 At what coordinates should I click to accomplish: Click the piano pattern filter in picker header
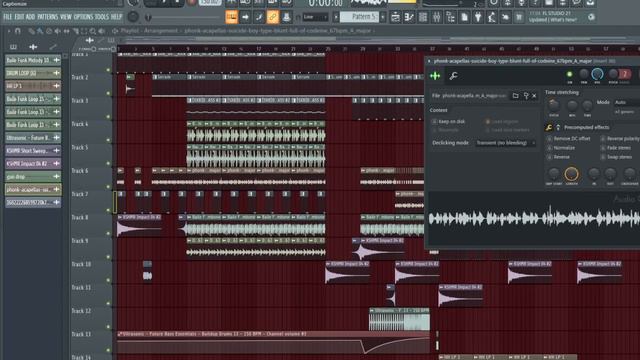13,47
